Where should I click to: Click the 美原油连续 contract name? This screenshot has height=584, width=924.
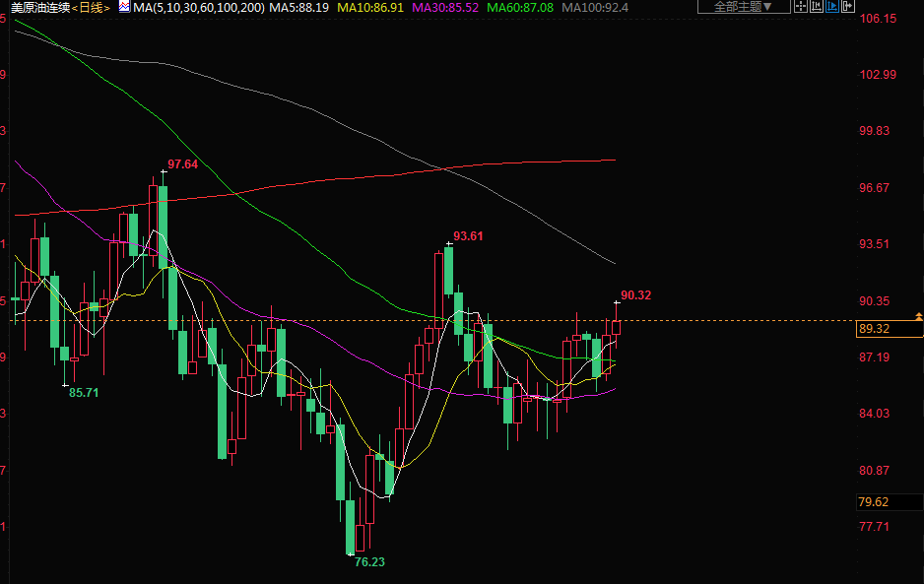pos(40,7)
